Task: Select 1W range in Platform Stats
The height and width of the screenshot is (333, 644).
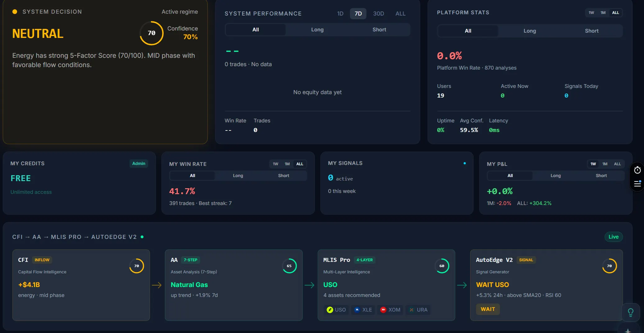Action: coord(591,13)
